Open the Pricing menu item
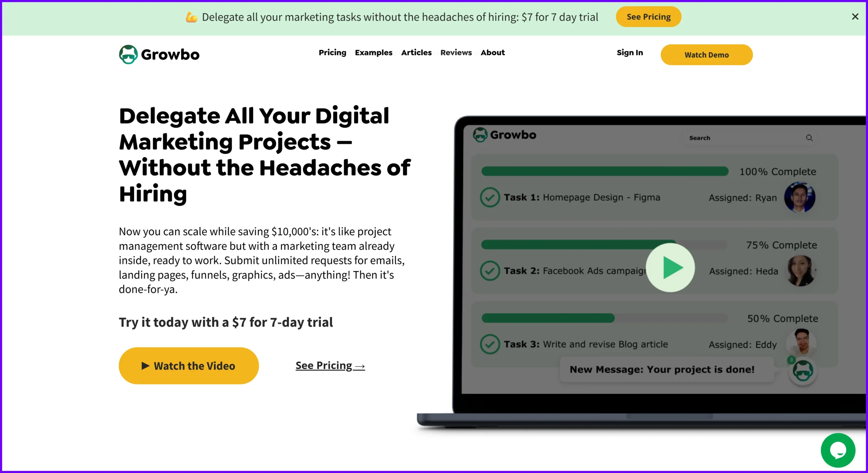The height and width of the screenshot is (473, 868). [332, 53]
